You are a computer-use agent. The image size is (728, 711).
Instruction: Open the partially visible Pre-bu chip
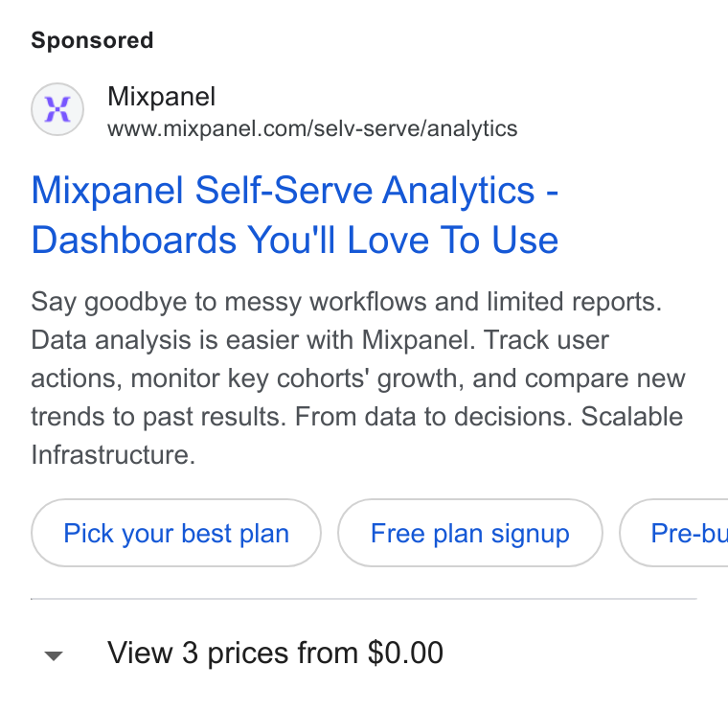click(x=674, y=533)
